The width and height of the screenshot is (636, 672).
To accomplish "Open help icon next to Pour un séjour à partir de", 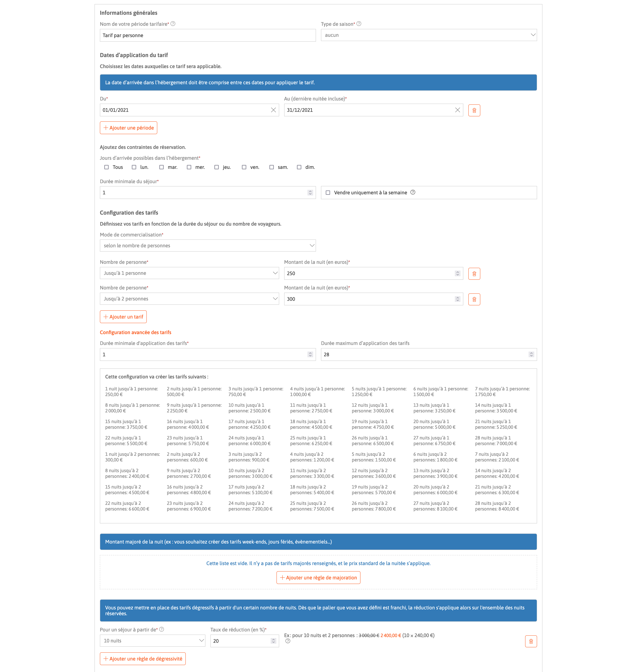I will coord(162,629).
